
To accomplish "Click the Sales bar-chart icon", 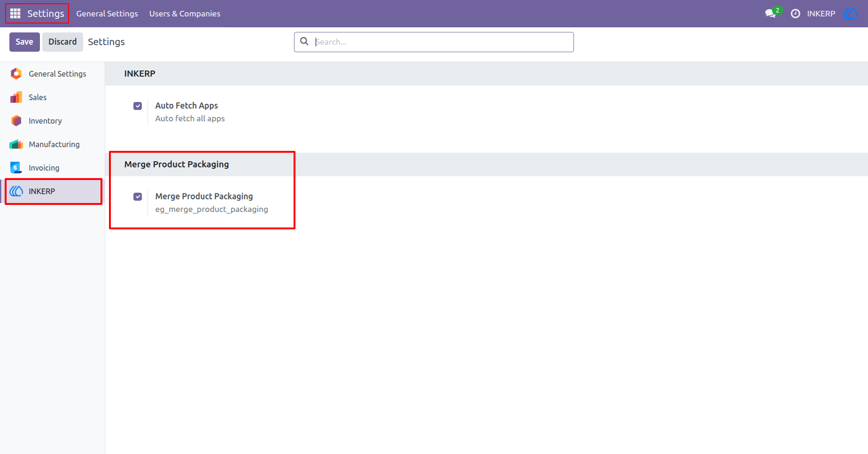I will click(x=16, y=97).
